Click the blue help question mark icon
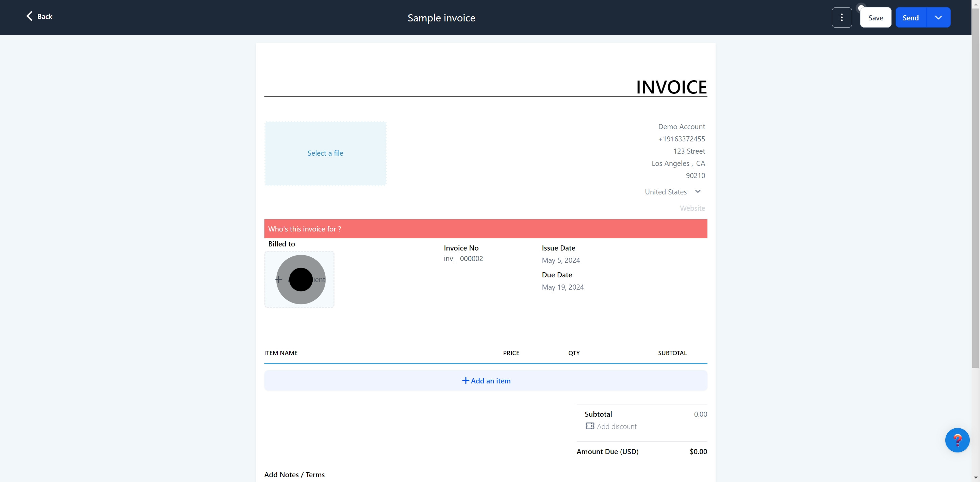 957,440
